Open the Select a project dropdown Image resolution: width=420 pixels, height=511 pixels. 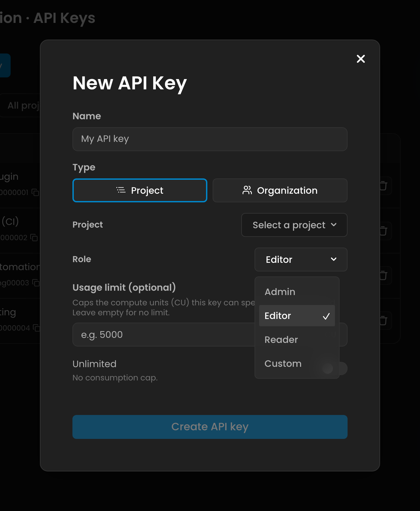point(294,225)
